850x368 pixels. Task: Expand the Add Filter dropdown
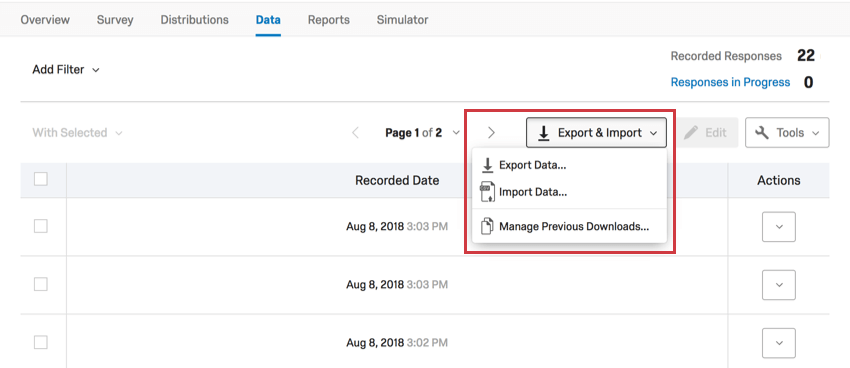[66, 70]
